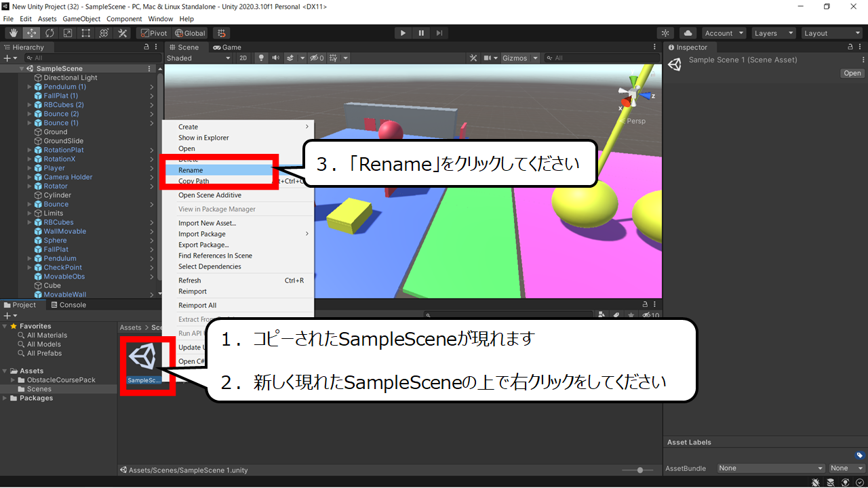
Task: Select the Scale tool
Action: pyautogui.click(x=68, y=33)
